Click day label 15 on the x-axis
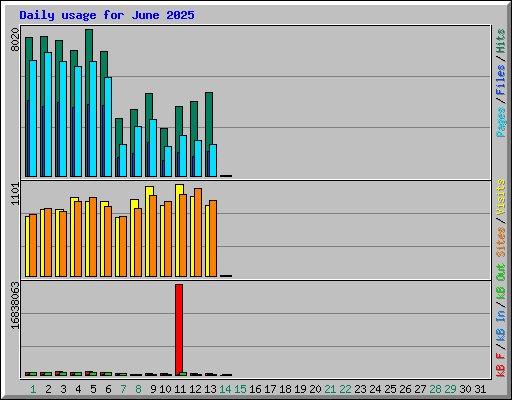Viewport: 512px width, 400px height. click(x=240, y=389)
